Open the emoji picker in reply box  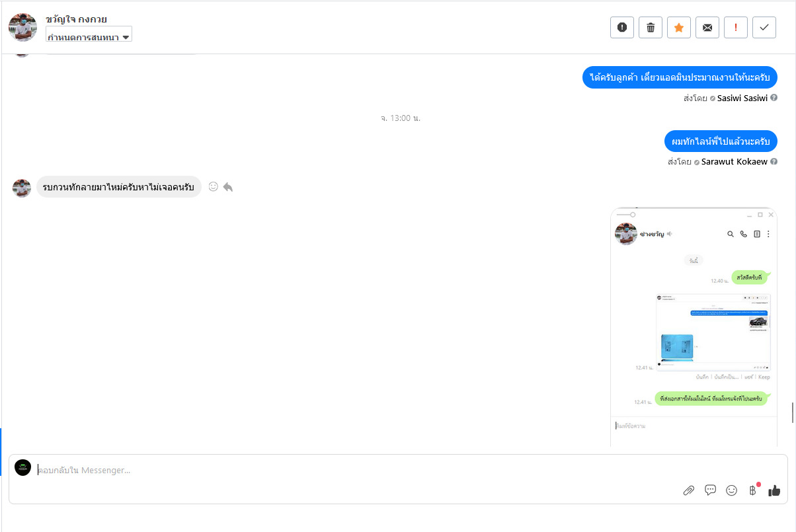tap(732, 490)
